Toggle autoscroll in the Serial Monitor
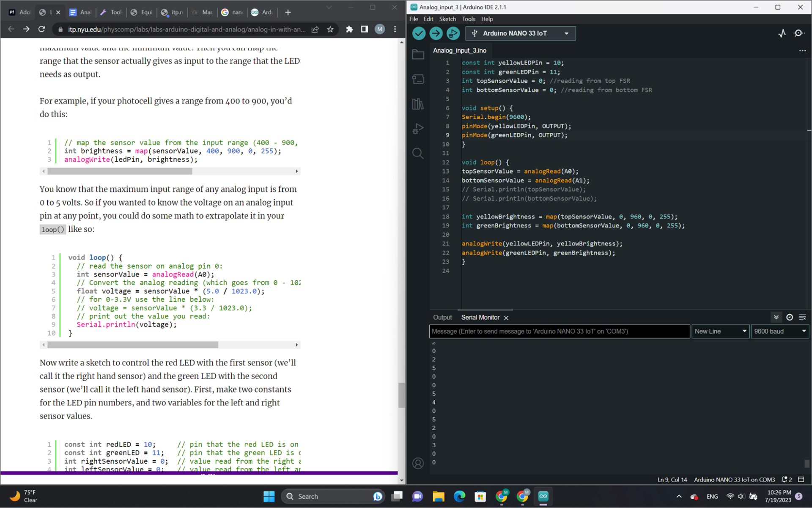812x508 pixels. click(x=776, y=317)
